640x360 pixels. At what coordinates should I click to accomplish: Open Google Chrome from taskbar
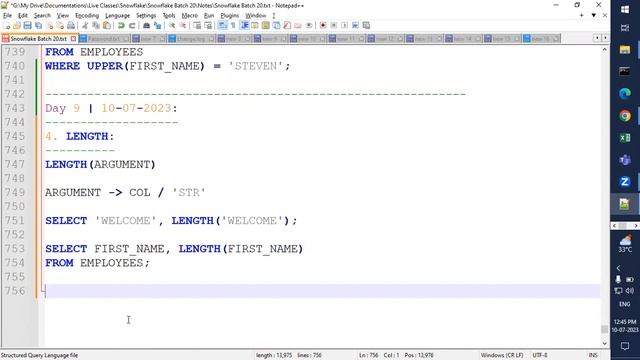[x=625, y=116]
